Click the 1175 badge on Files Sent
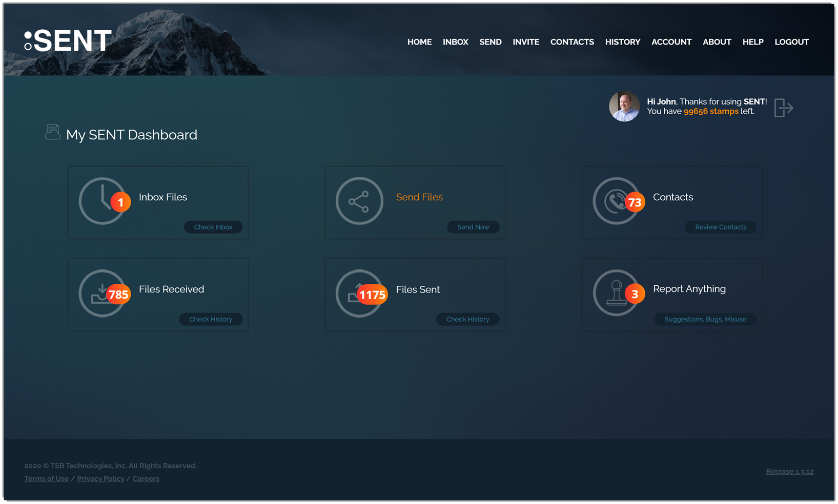The image size is (838, 504). (x=372, y=295)
